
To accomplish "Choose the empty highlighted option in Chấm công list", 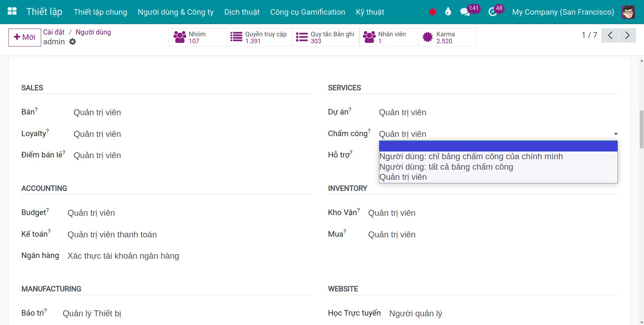I will (498, 146).
